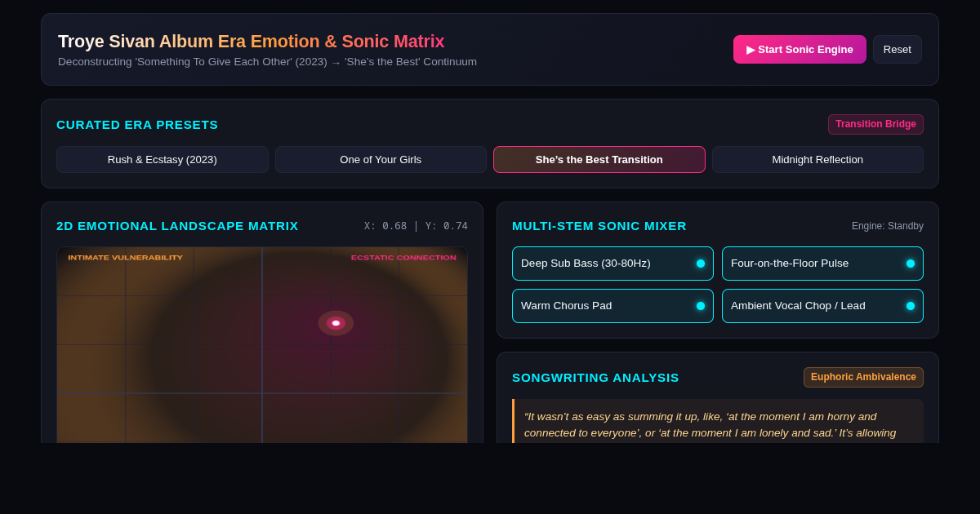Click the Songwriting Analysis heading
Image resolution: width=980 pixels, height=514 pixels.
pyautogui.click(x=595, y=377)
